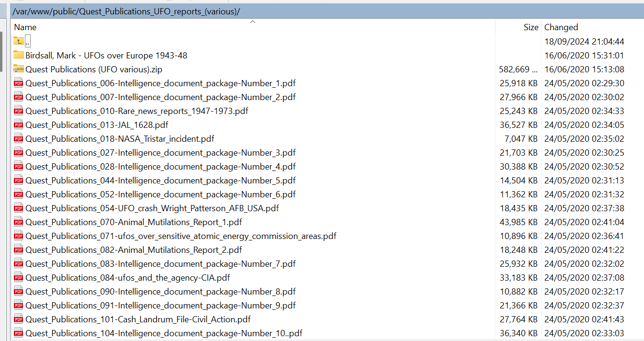Select Quest_Publications_091-Intelligence_document_package-Number_9.pdf
Screen dimensions: 644x341
[x=161, y=306]
